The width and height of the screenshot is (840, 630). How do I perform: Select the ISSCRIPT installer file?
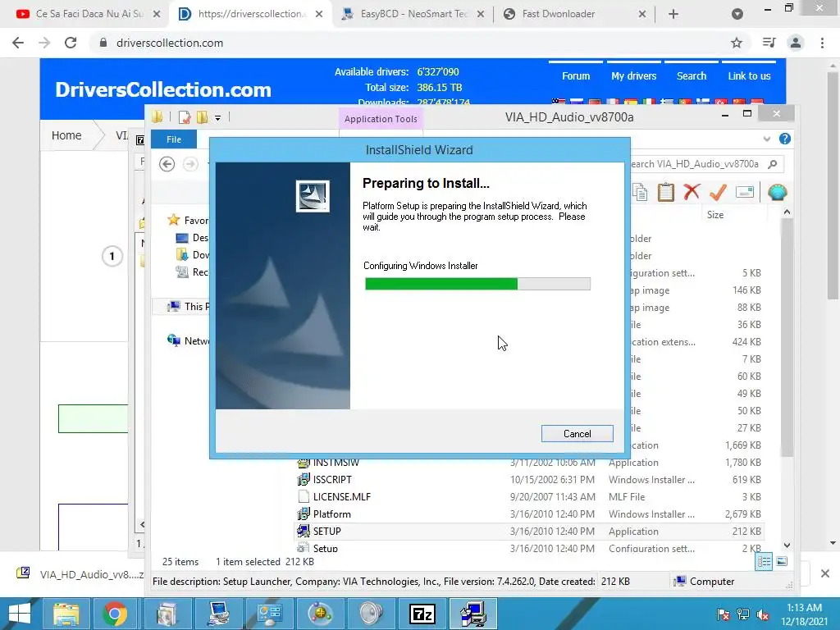point(529,479)
